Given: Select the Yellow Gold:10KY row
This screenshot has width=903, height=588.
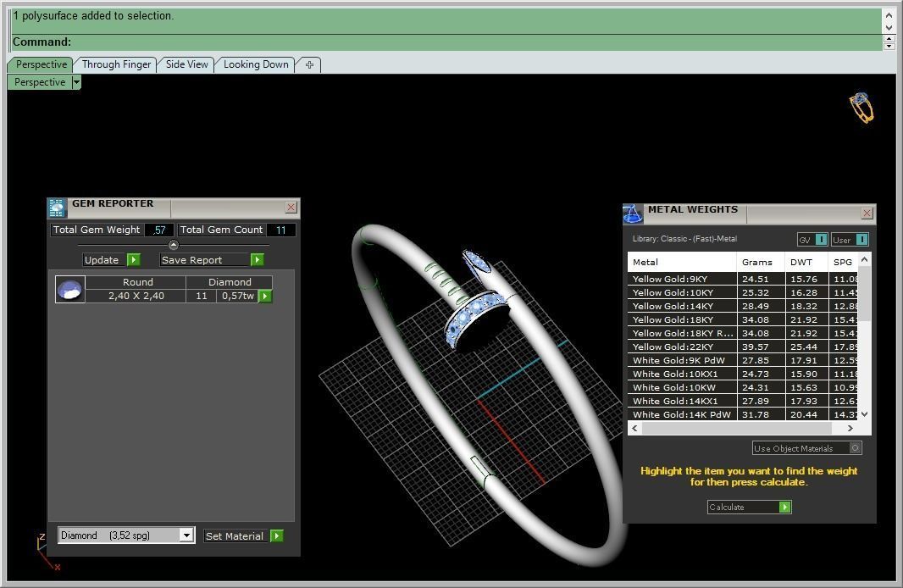Looking at the screenshot, I should click(x=742, y=292).
